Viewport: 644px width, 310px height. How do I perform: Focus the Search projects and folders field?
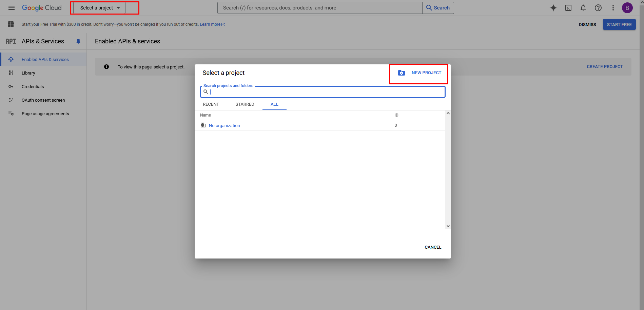[x=326, y=92]
